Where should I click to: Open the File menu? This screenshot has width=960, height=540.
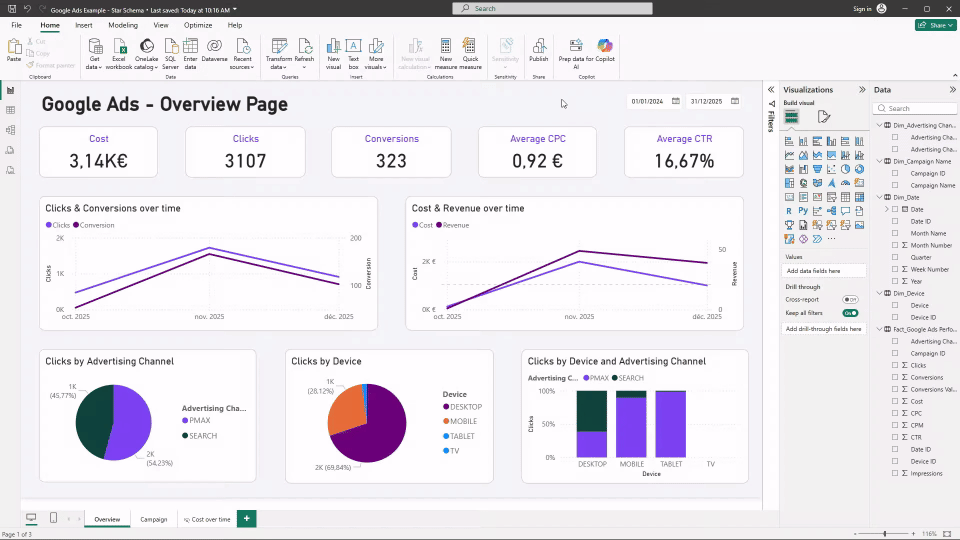click(17, 25)
